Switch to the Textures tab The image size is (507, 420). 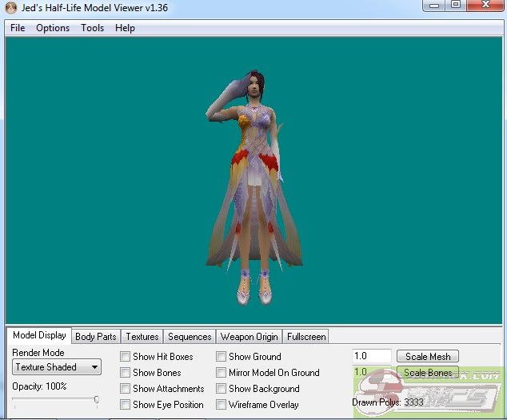[142, 337]
